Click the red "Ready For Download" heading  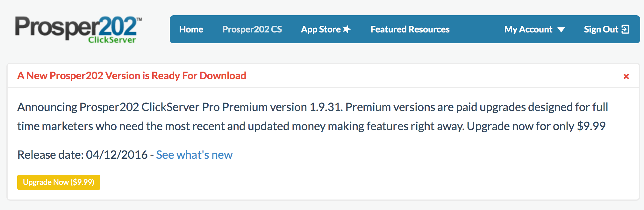132,76
